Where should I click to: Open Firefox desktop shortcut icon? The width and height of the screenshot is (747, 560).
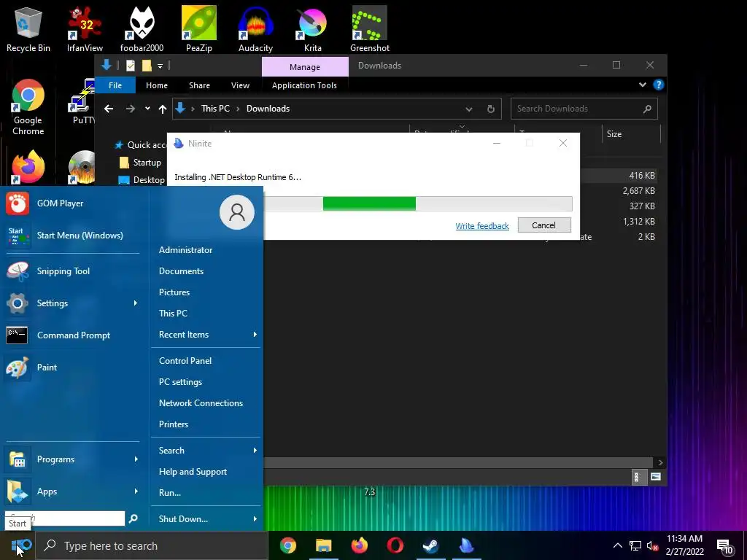28,167
